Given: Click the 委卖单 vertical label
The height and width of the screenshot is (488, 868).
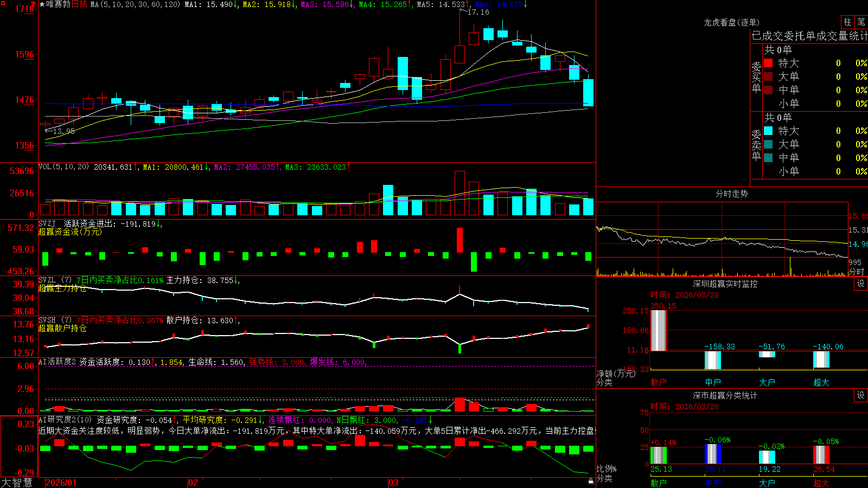Looking at the screenshot, I should tap(756, 145).
